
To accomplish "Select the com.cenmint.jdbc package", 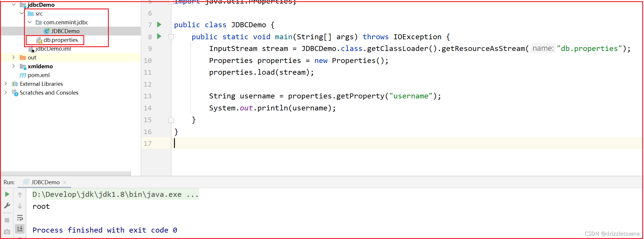I will [x=66, y=22].
